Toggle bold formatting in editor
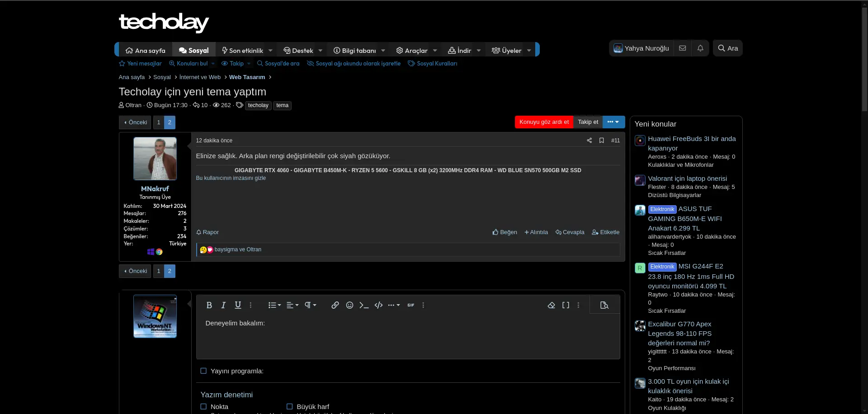Screen dimensions: 868x414 (209, 305)
